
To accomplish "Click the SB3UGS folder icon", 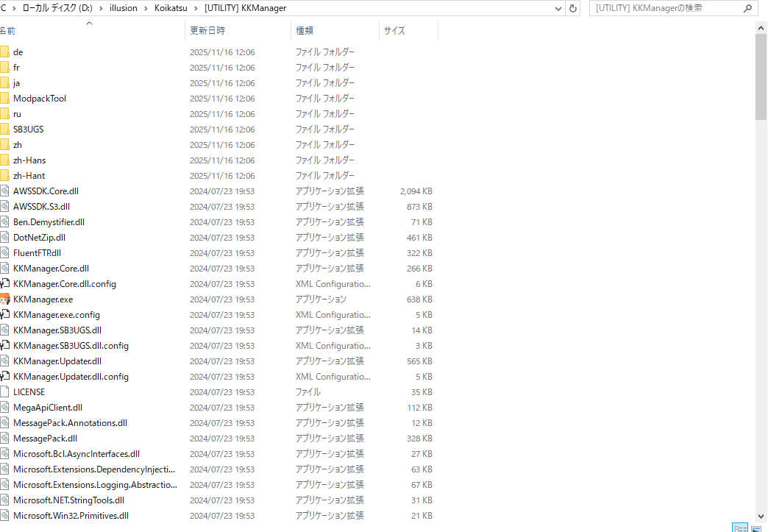I will (4, 130).
